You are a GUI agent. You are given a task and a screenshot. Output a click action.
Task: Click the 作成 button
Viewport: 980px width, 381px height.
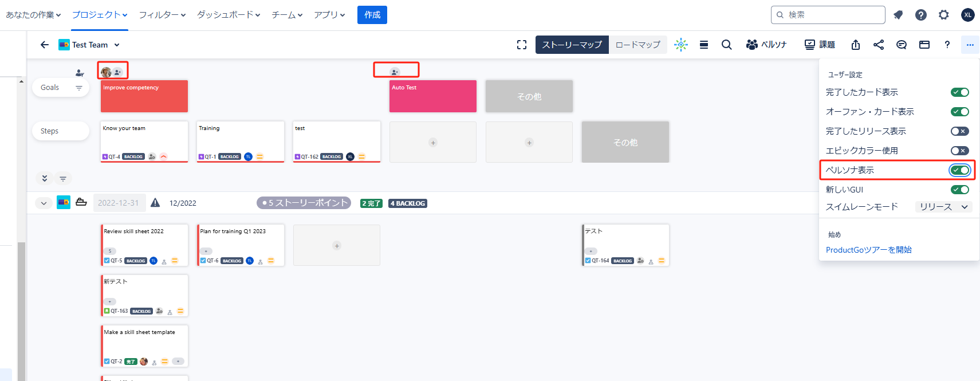point(372,15)
